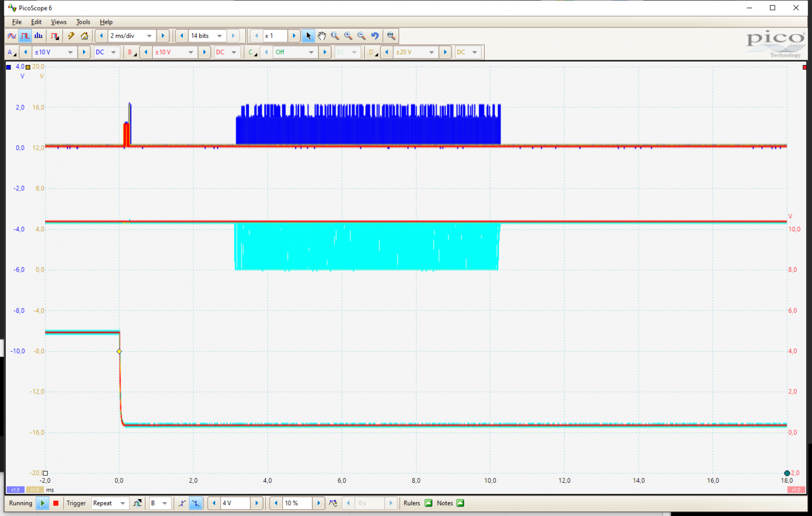
Task: Select the Spectrum view mode icon
Action: pos(38,35)
